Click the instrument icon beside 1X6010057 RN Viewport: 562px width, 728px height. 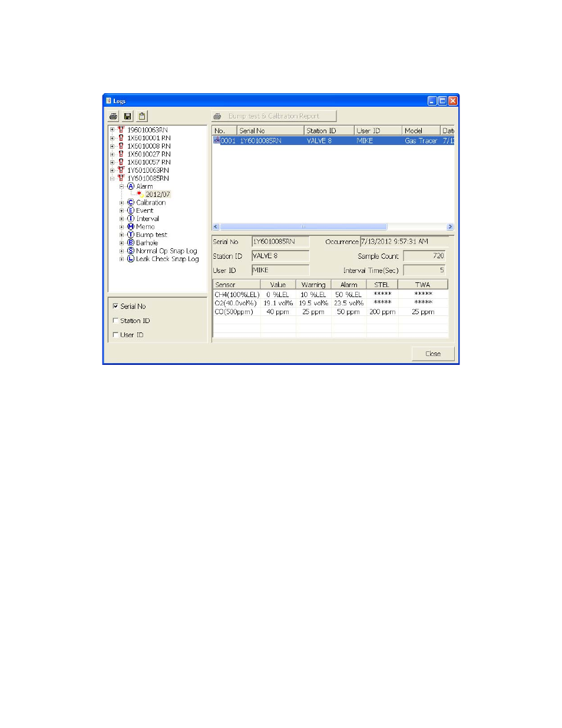[121, 162]
